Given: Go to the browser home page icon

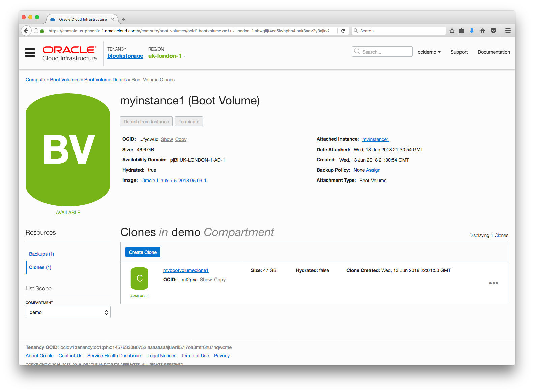Looking at the screenshot, I should click(x=482, y=31).
